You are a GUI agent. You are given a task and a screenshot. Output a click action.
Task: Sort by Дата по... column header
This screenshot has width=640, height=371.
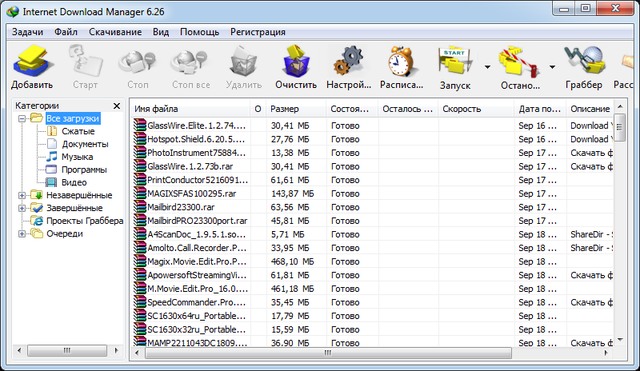click(540, 109)
